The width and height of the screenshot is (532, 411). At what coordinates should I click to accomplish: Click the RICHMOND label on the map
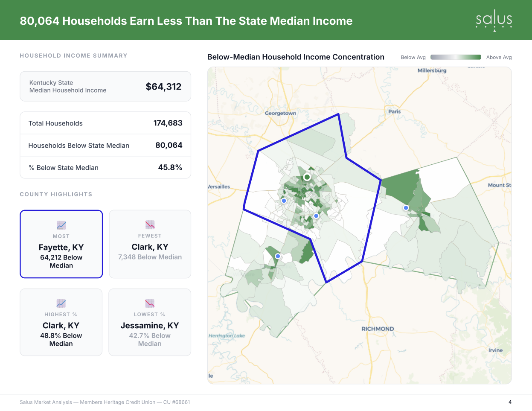(378, 329)
